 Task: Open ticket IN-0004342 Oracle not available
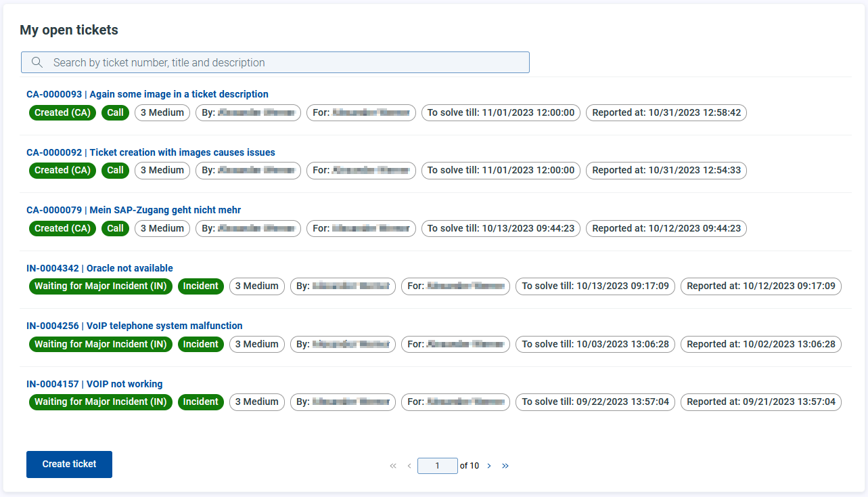[x=99, y=268]
